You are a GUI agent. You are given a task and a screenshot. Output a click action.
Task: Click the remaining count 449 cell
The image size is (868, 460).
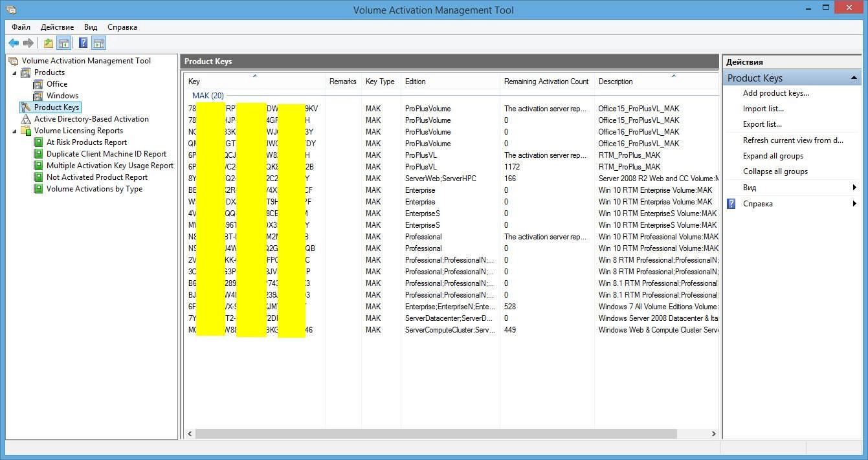(x=510, y=330)
